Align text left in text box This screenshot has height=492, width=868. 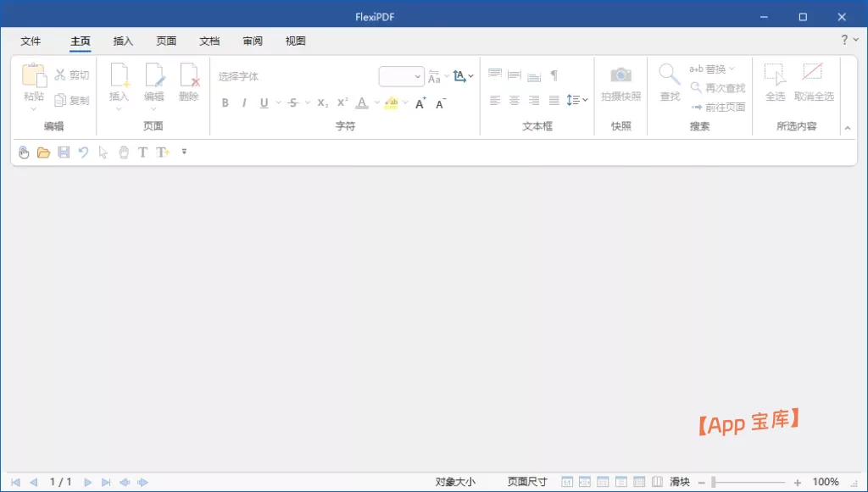(x=495, y=100)
